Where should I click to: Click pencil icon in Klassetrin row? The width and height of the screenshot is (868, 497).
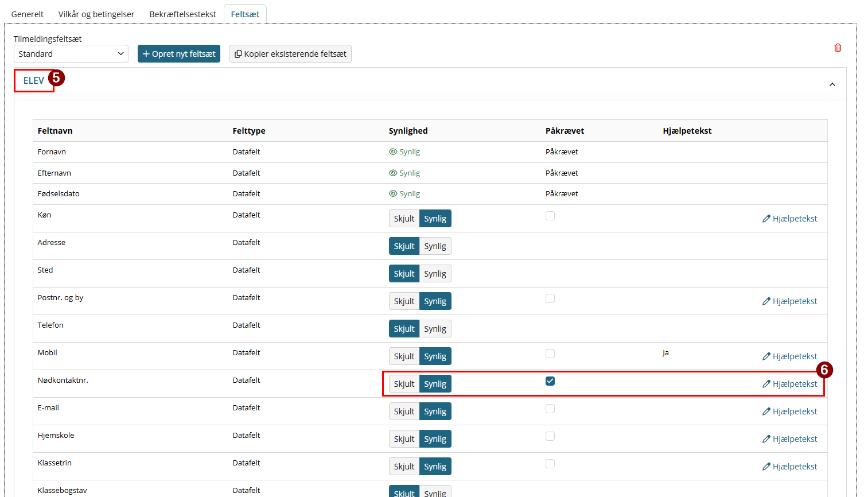766,467
